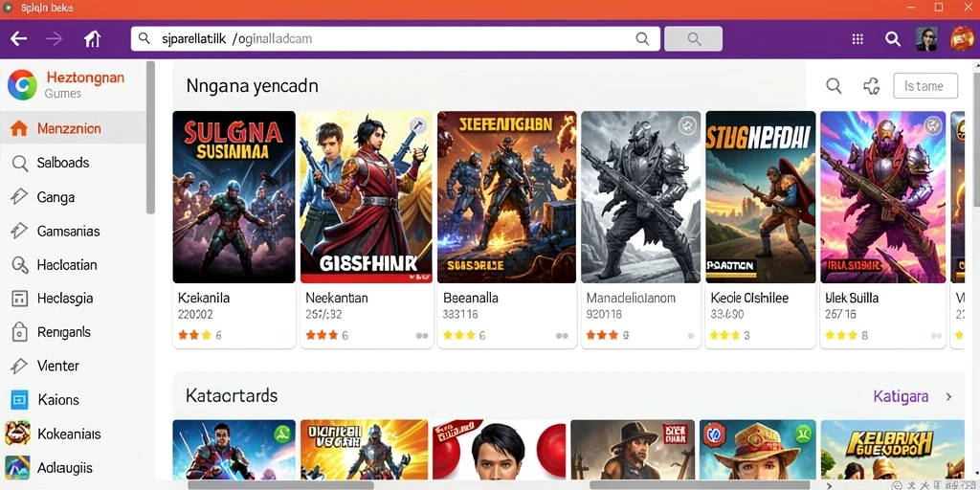Image resolution: width=980 pixels, height=490 pixels.
Task: Click the Krekanila game title
Action: [x=204, y=299]
